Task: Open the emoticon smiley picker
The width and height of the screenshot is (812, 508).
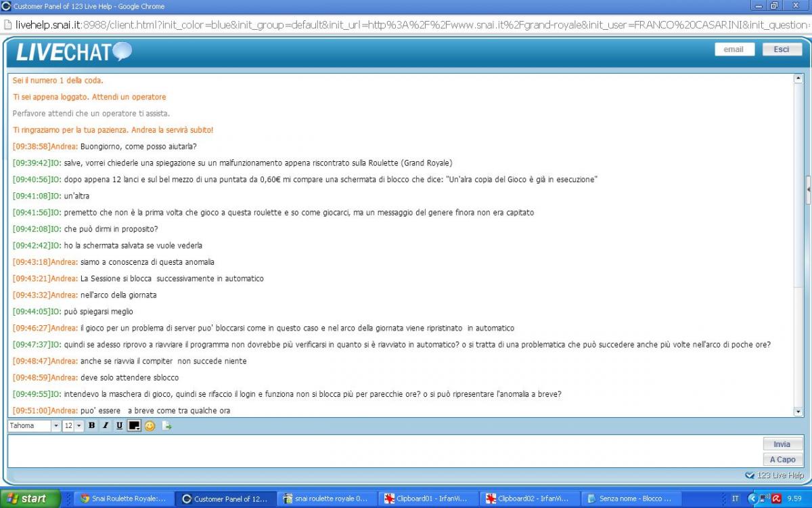Action: (150, 426)
